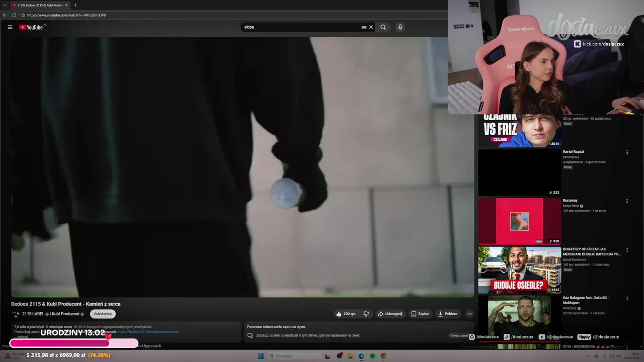Screen dimensions: 644x362
Task: Click the video player to toggle playback
Action: click(x=243, y=167)
